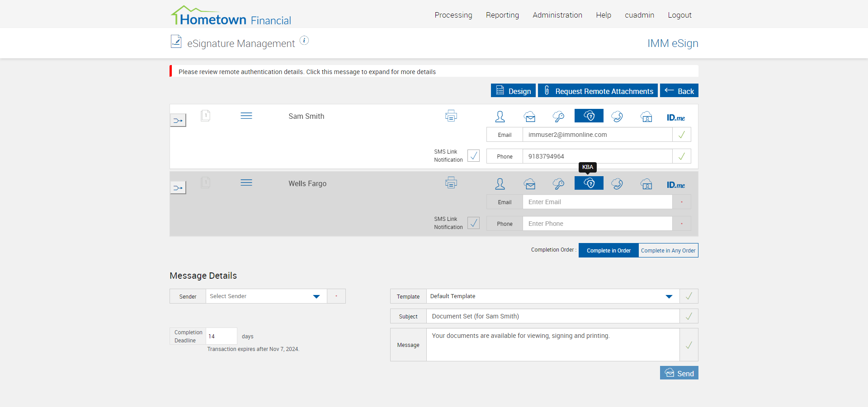Toggle SMS Link Notification for Sam Smith
868x407 pixels.
click(x=473, y=155)
